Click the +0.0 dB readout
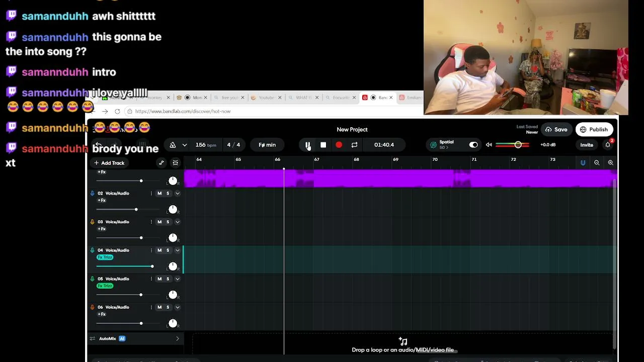Viewport: 644px width, 362px height. click(548, 145)
